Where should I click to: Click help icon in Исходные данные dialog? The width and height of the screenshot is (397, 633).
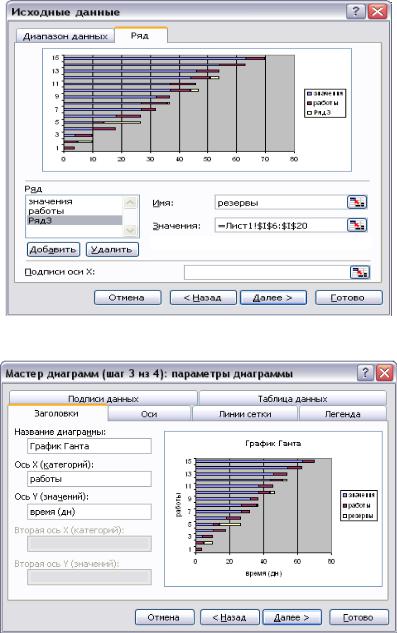(356, 11)
